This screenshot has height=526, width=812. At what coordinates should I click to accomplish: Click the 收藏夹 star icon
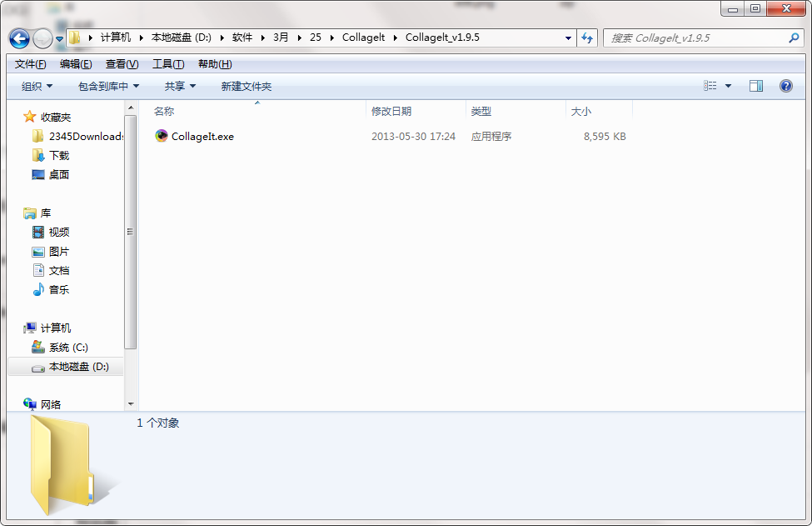coord(29,117)
